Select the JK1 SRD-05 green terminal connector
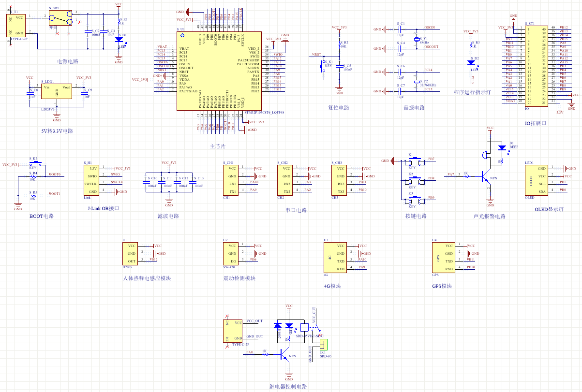This screenshot has height=392, width=582. pos(323,345)
